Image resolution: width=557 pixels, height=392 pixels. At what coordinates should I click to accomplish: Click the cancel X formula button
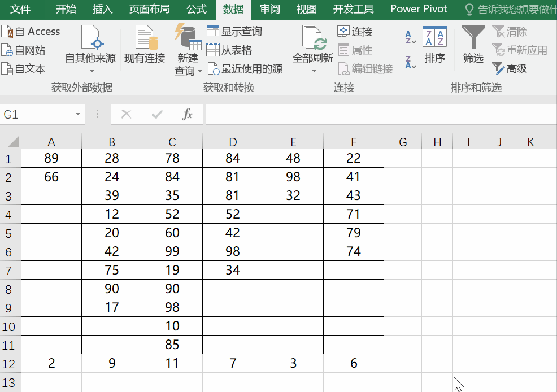126,114
